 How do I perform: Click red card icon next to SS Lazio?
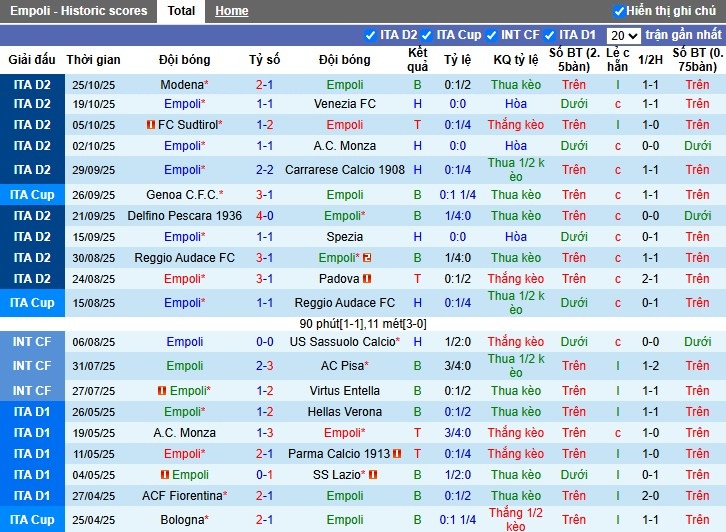(x=373, y=475)
